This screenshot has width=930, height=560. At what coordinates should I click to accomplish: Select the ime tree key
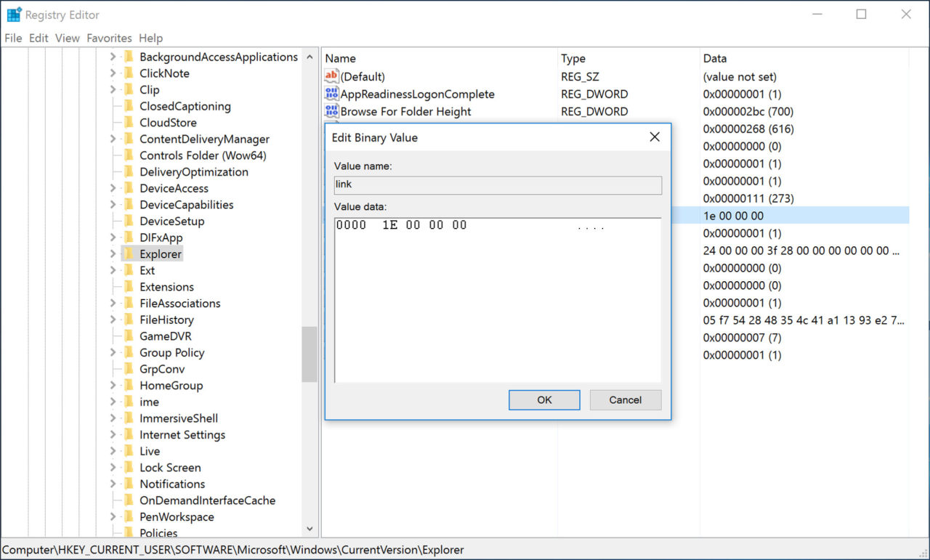pos(149,402)
